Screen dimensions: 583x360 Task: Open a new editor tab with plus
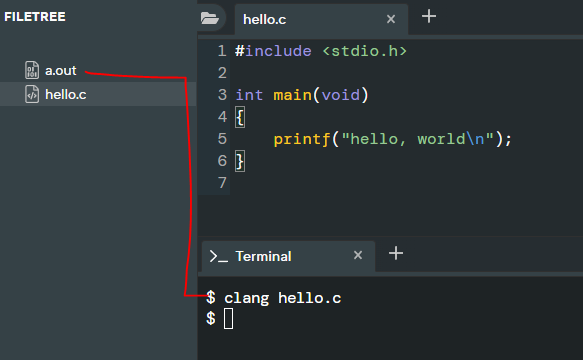[429, 16]
